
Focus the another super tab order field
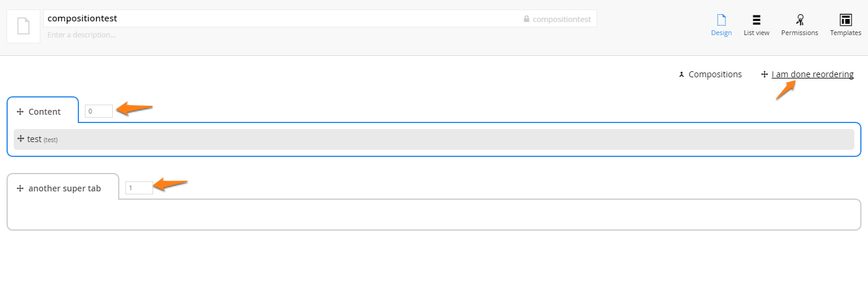click(139, 188)
